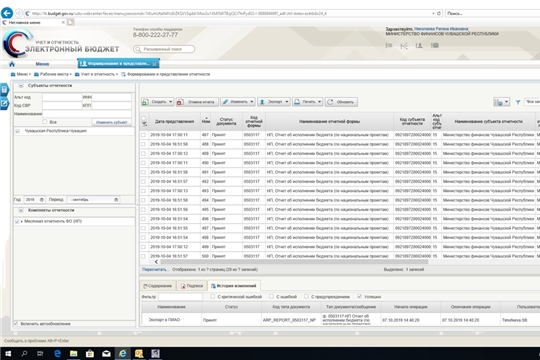Screen dimensions: 540x360
Task: Click the Обновить refresh button
Action: pos(341,102)
